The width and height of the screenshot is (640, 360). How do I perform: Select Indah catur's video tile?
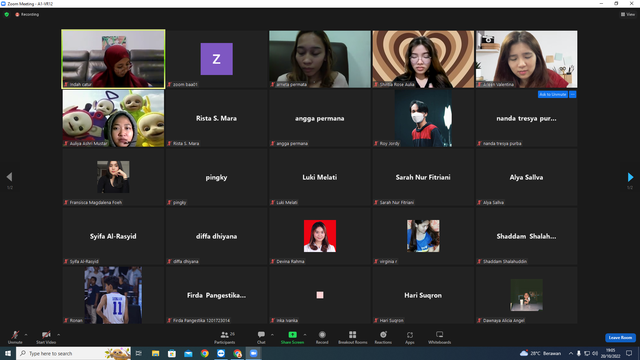pos(113,59)
